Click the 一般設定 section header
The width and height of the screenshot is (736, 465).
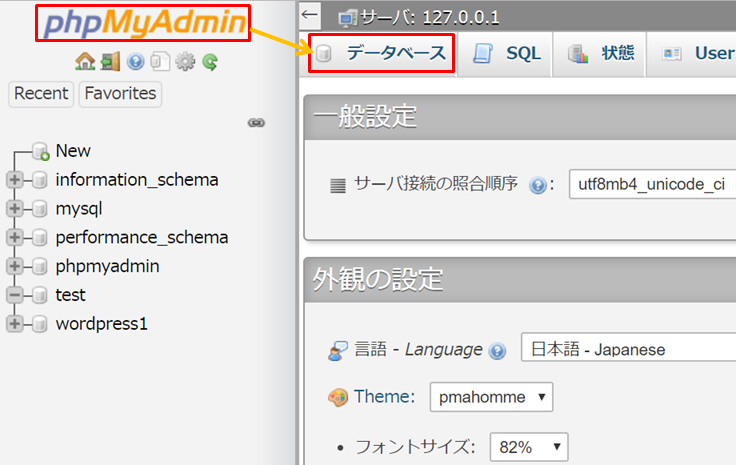click(365, 116)
